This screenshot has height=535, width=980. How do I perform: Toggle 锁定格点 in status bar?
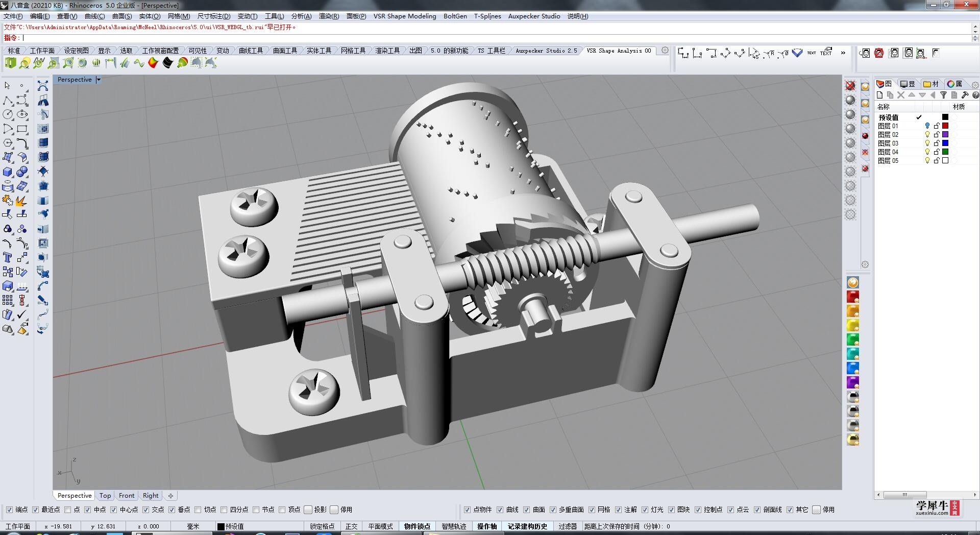pos(323,526)
